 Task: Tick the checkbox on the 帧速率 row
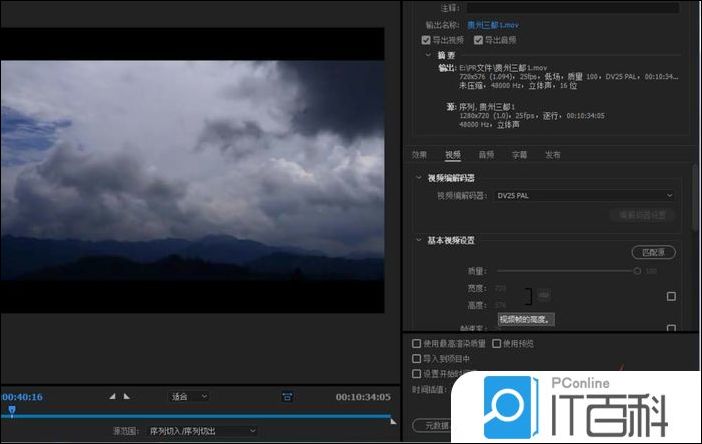tap(671, 328)
